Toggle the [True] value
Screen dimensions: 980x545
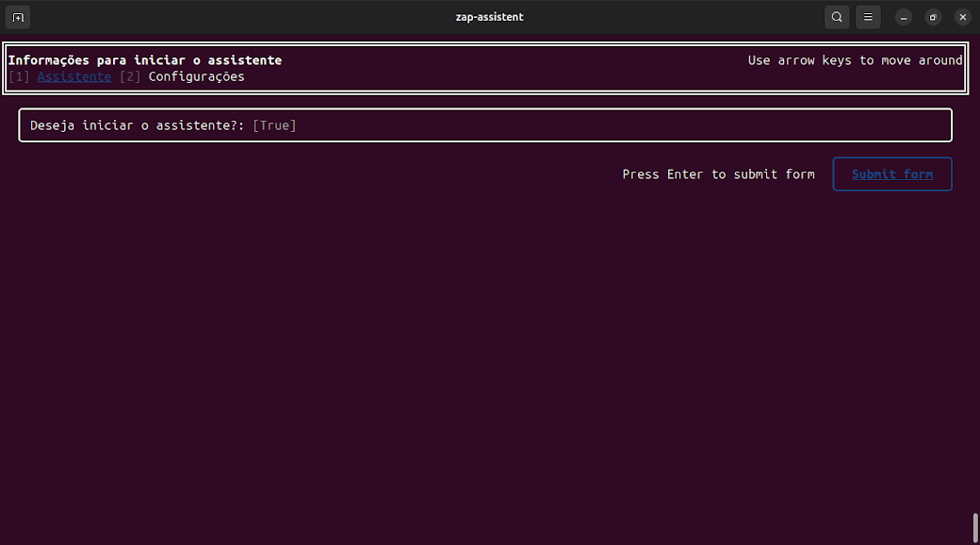[274, 125]
